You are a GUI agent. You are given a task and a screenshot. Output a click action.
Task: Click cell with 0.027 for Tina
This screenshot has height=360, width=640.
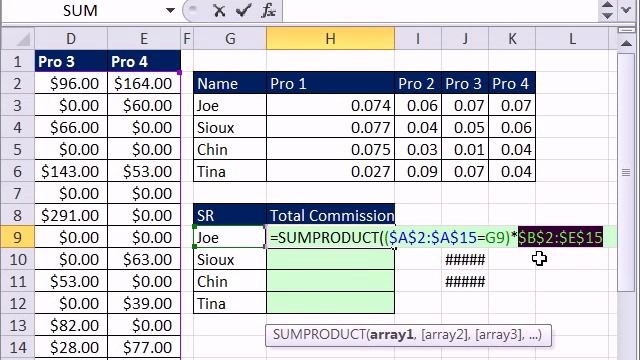pos(331,171)
